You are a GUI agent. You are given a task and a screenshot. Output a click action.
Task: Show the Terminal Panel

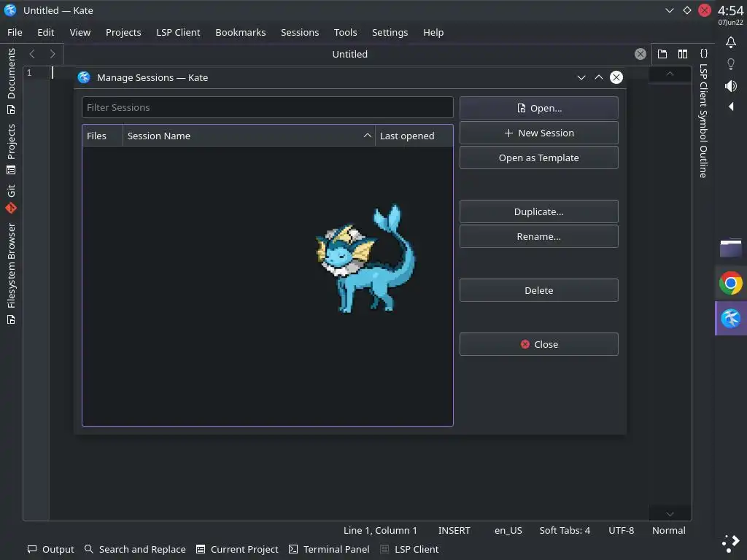pyautogui.click(x=329, y=549)
